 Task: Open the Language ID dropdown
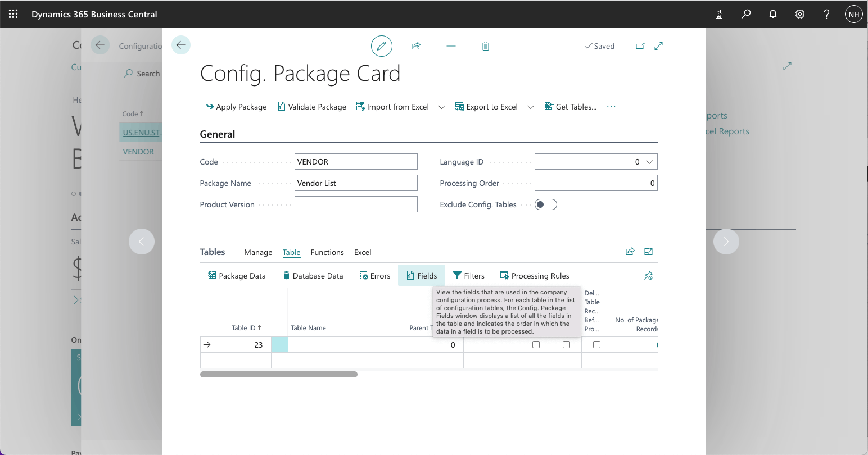tap(649, 162)
